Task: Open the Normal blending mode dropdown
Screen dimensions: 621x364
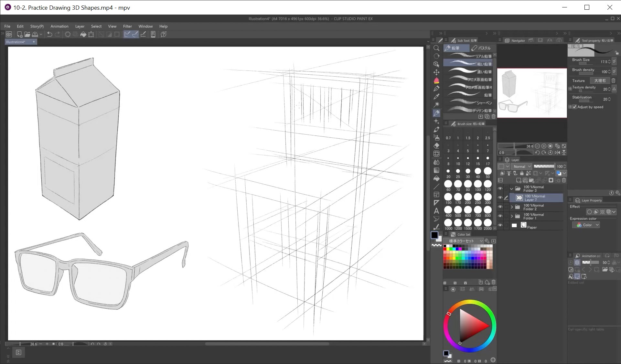Action: tap(522, 166)
